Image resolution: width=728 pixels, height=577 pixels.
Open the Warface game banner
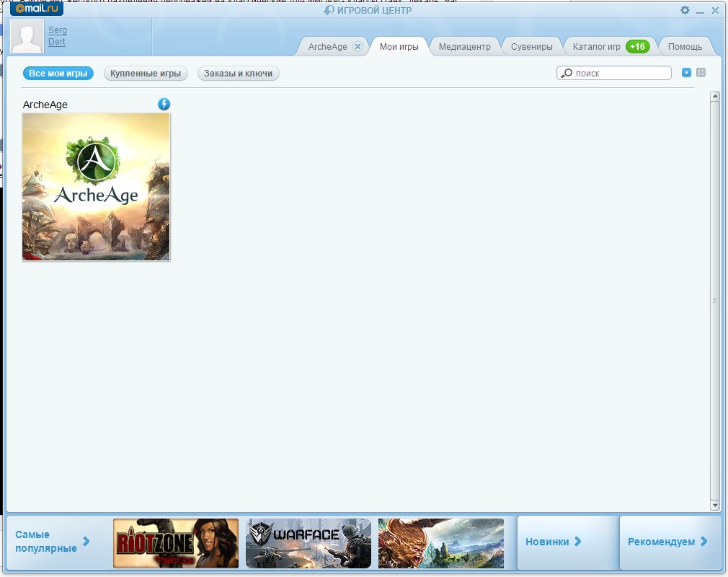pyautogui.click(x=308, y=543)
